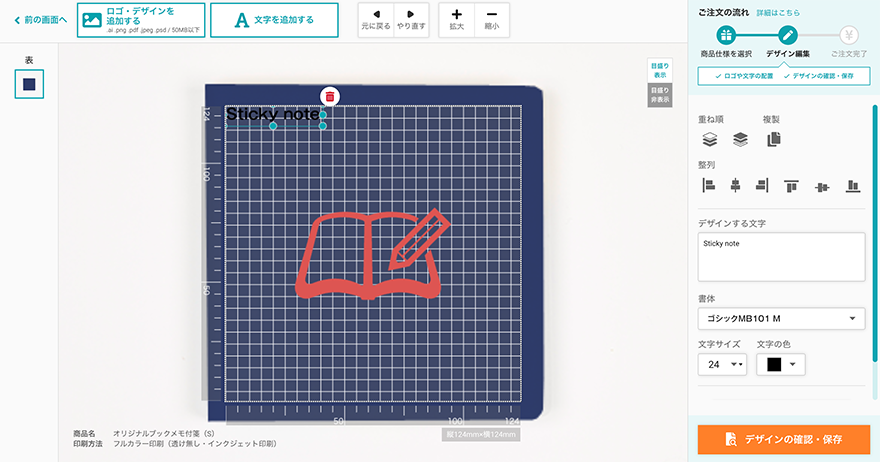Click right panel vertical scrollbar
880x462 pixels.
coord(874,233)
